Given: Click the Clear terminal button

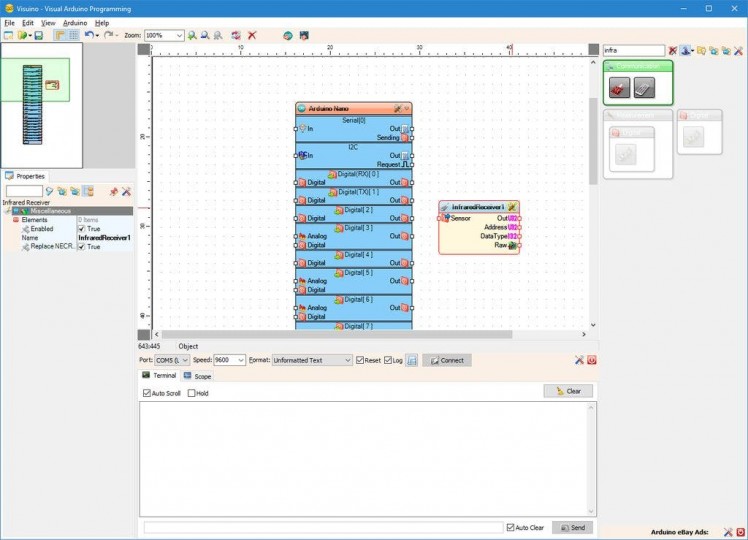Looking at the screenshot, I should (x=568, y=391).
